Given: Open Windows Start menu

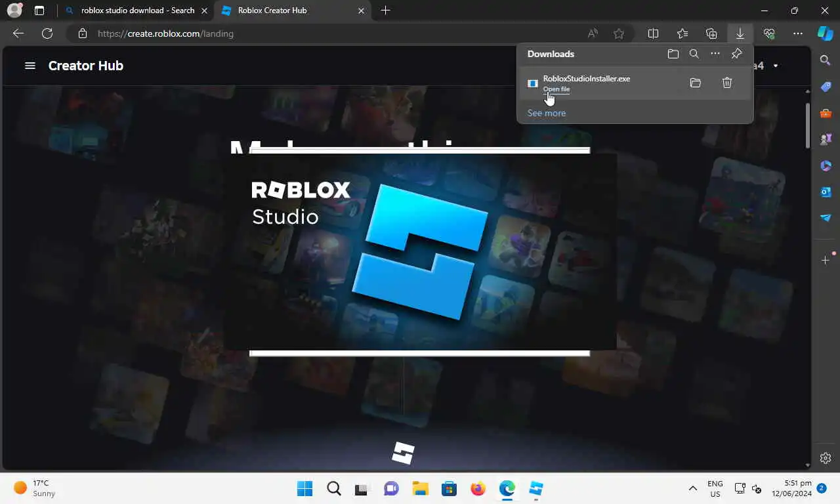Looking at the screenshot, I should [305, 489].
